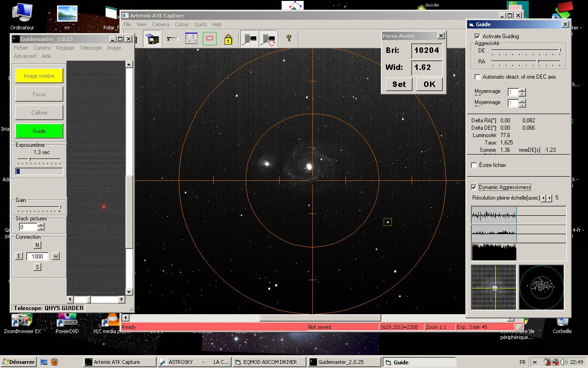Screen dimensions: 588x368
Task: Click the show desktop quick launch icon
Action: coord(44,362)
